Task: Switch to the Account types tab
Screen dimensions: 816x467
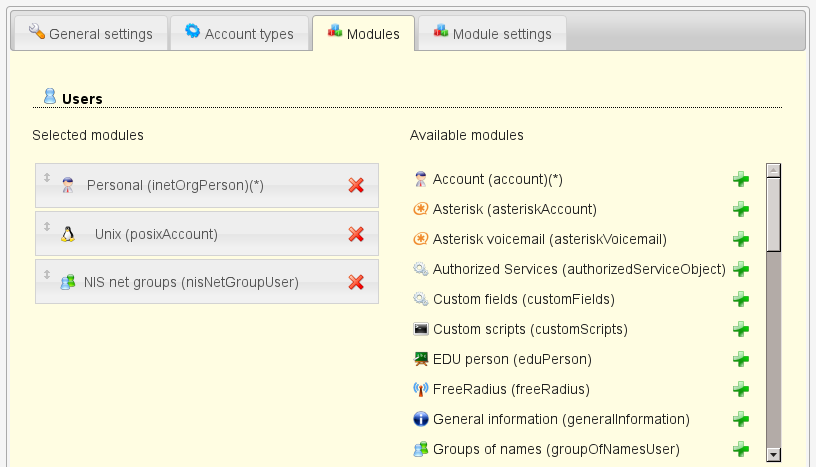Action: click(x=239, y=34)
